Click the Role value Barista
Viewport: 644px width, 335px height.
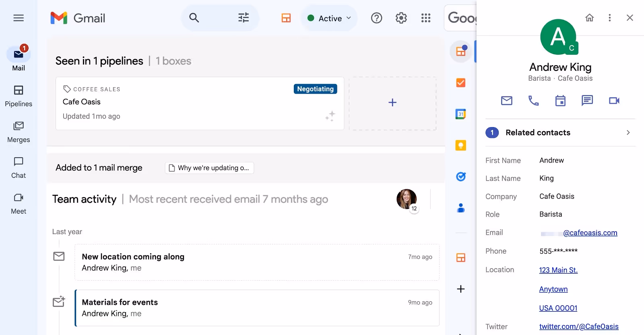point(551,214)
